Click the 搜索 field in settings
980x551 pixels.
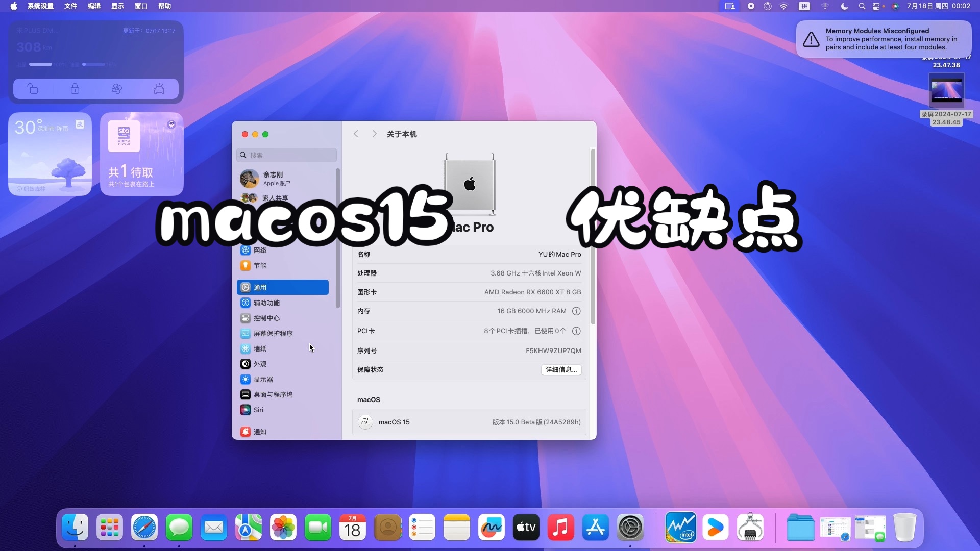click(286, 155)
